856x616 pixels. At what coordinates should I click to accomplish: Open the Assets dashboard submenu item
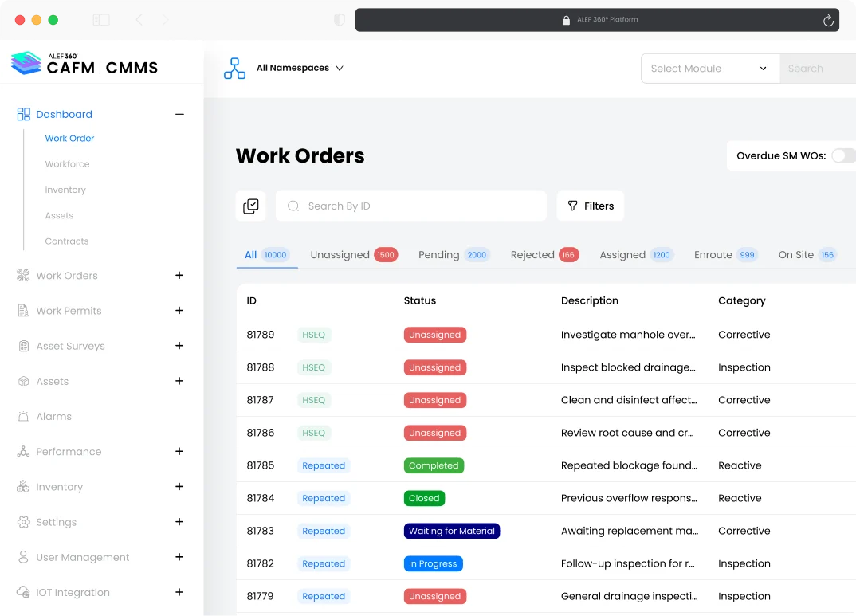coord(59,215)
